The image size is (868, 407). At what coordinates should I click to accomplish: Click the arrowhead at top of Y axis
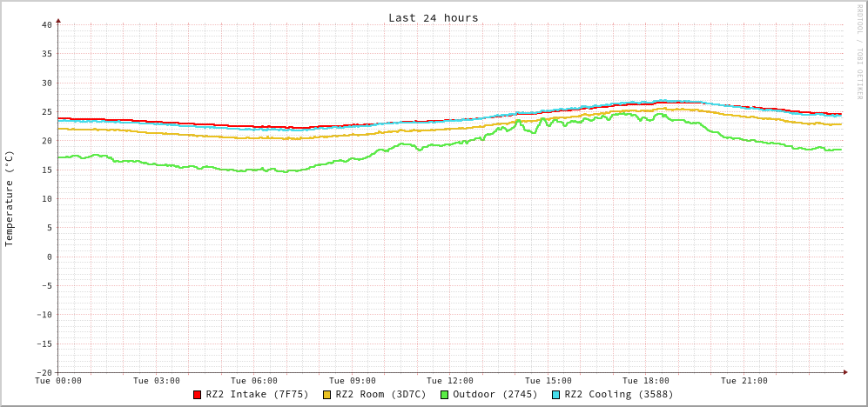[58, 21]
